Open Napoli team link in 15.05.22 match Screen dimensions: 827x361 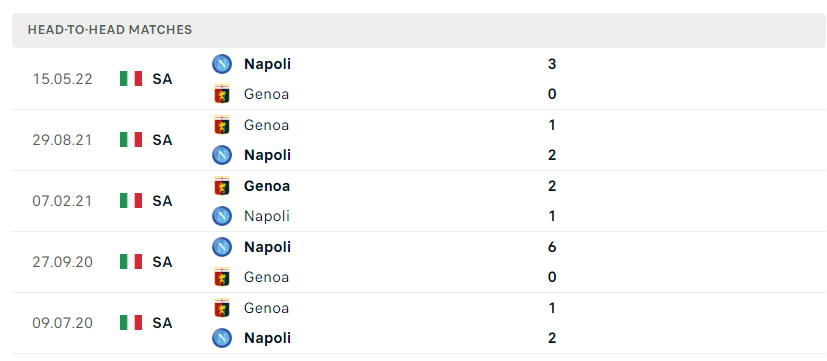[267, 64]
